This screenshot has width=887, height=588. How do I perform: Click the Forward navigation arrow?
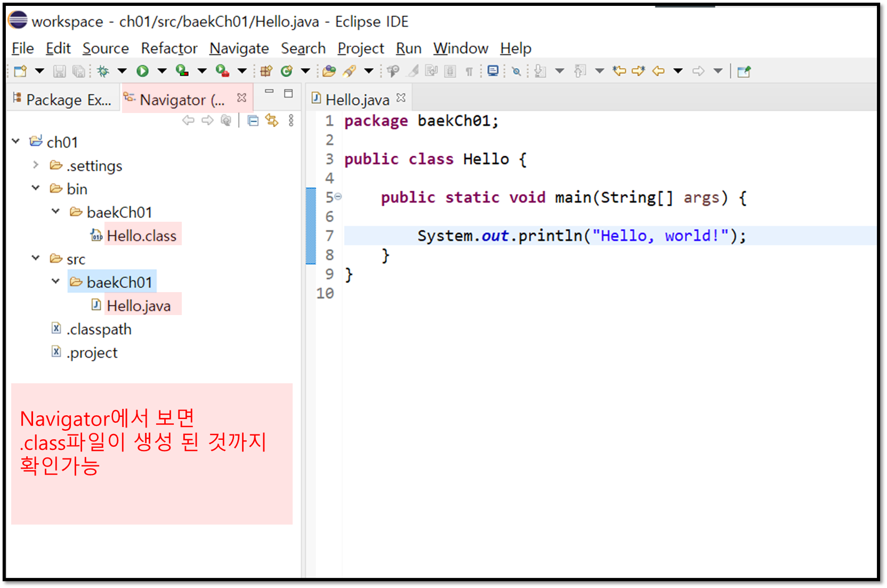coord(698,71)
